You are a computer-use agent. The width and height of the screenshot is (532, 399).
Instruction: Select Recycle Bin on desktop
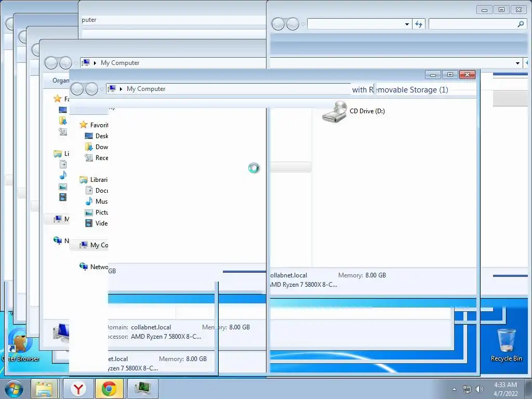(506, 345)
